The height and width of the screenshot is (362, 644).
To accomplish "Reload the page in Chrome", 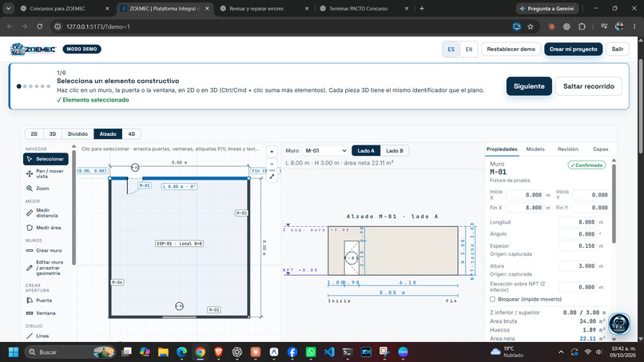I will pos(39,26).
